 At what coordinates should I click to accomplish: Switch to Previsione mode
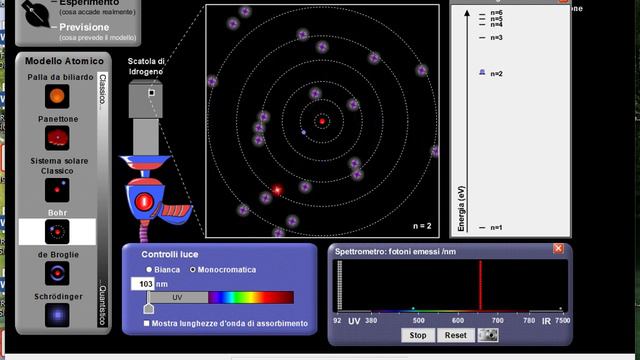click(x=84, y=27)
